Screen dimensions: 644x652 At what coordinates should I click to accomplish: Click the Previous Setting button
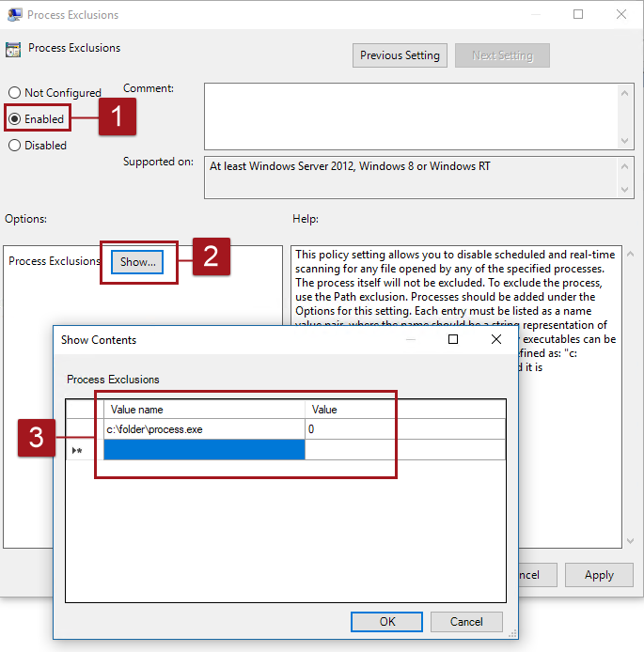pyautogui.click(x=400, y=55)
